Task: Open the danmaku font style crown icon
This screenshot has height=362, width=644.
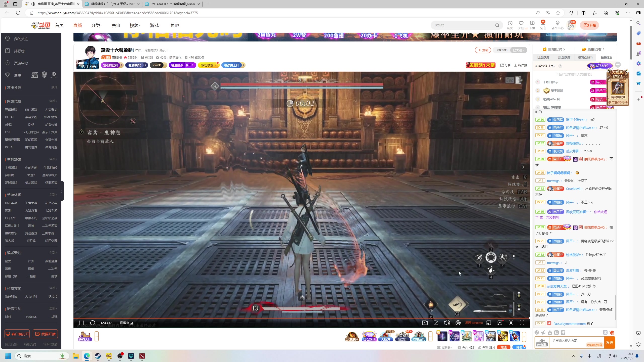Action: pos(550,333)
